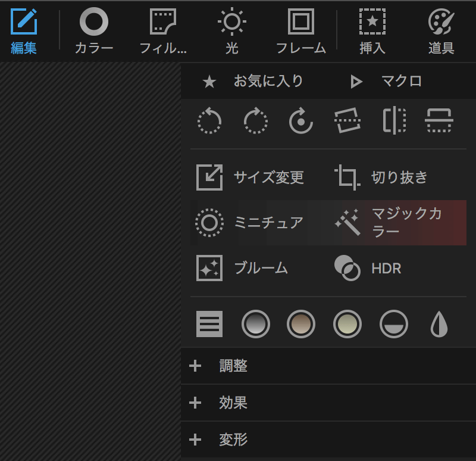Click the rotate counterclockwise icon
Screen dimensions: 476x461
209,122
